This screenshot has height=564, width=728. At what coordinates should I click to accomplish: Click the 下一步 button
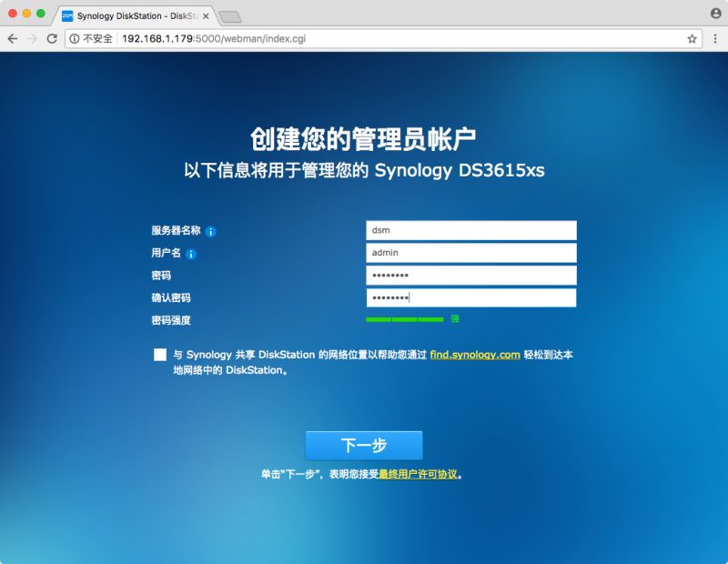(364, 445)
